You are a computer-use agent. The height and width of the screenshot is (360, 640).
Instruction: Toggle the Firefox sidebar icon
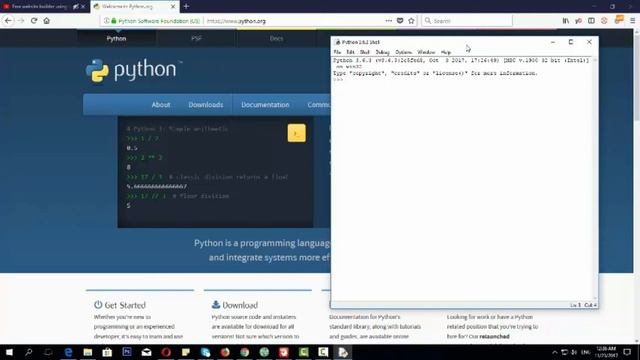click(591, 20)
